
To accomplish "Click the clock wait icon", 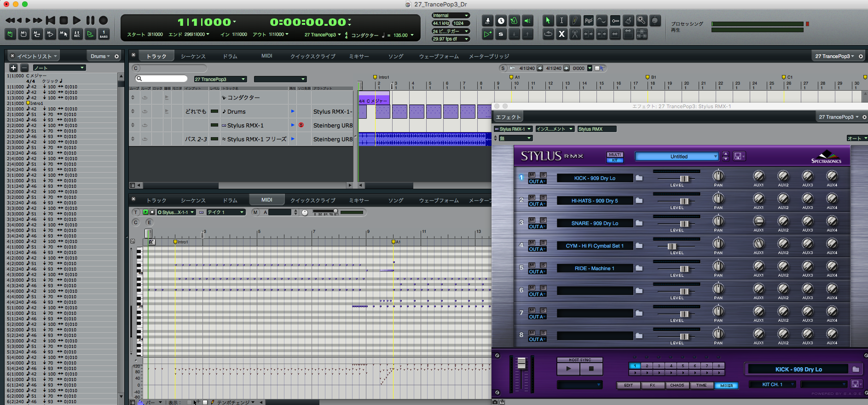I will click(501, 20).
